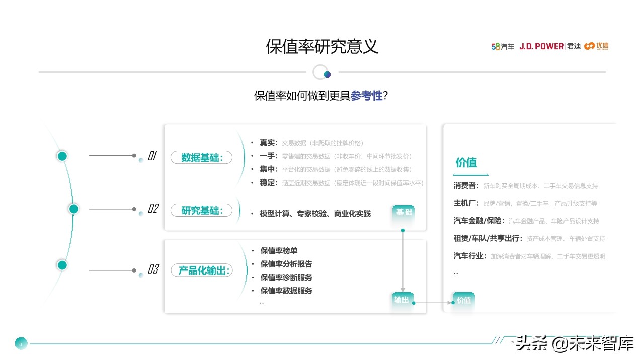Select the J.D. POWER 君迪 logo
Screen dimensions: 644x362
point(551,46)
